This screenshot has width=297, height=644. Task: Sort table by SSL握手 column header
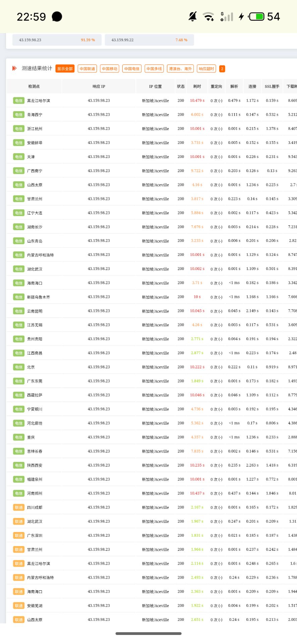(x=272, y=87)
